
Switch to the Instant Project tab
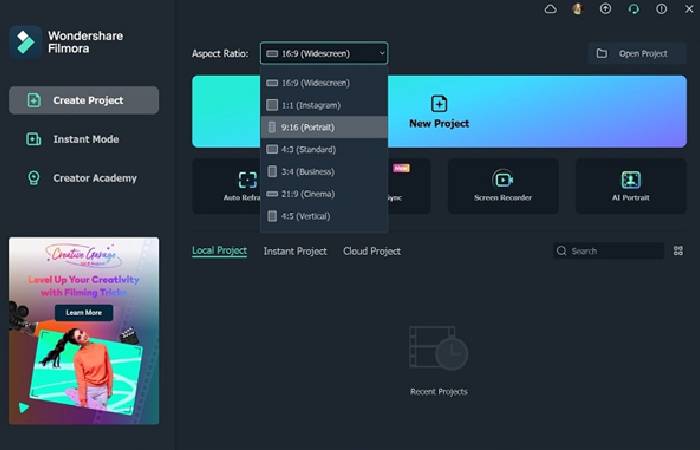click(295, 251)
